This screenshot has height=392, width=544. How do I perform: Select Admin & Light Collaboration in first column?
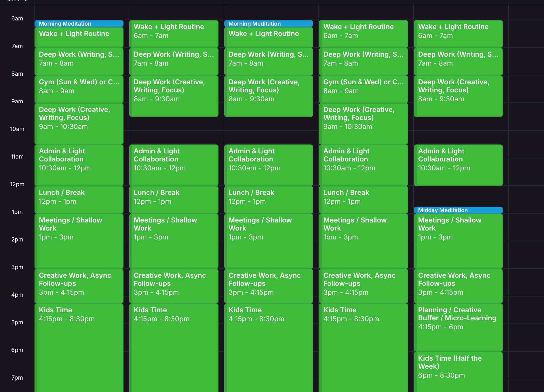[x=79, y=165]
